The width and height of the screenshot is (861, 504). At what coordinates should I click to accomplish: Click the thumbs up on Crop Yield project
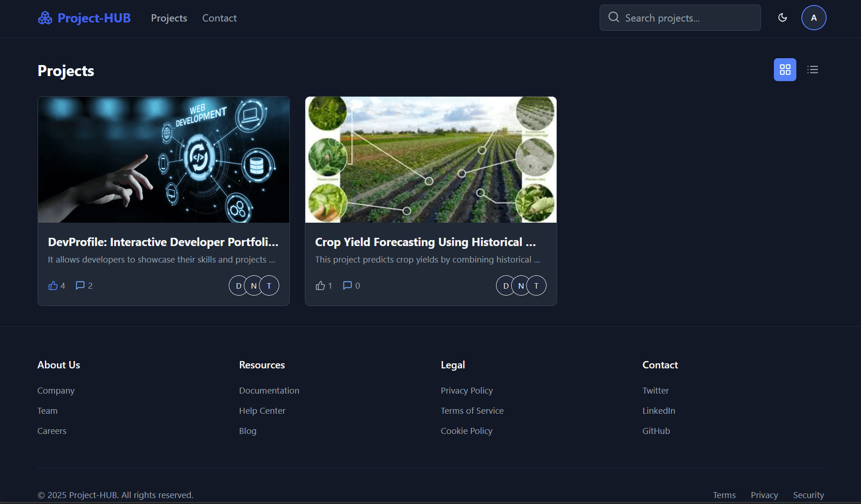(320, 285)
